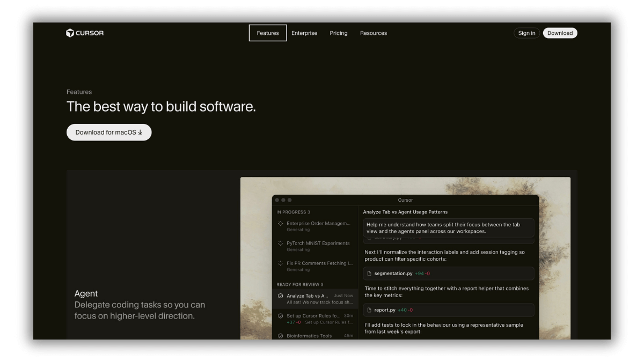The height and width of the screenshot is (362, 644).
Task: Click the READY FOR REVIEW 3 section header
Action: (x=300, y=284)
